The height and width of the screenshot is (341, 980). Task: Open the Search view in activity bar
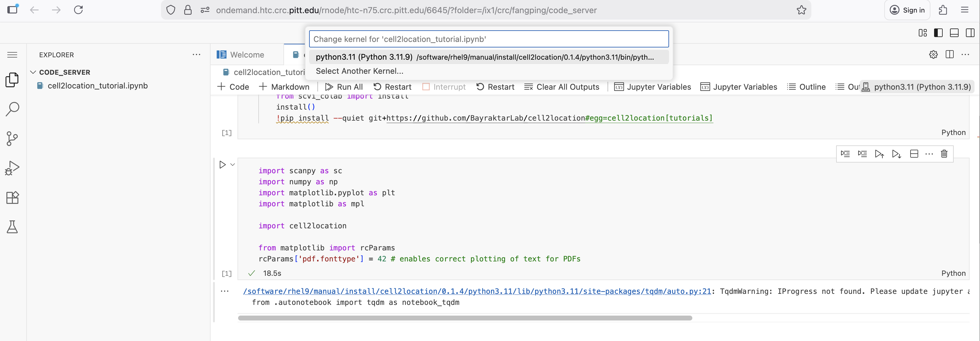[12, 109]
